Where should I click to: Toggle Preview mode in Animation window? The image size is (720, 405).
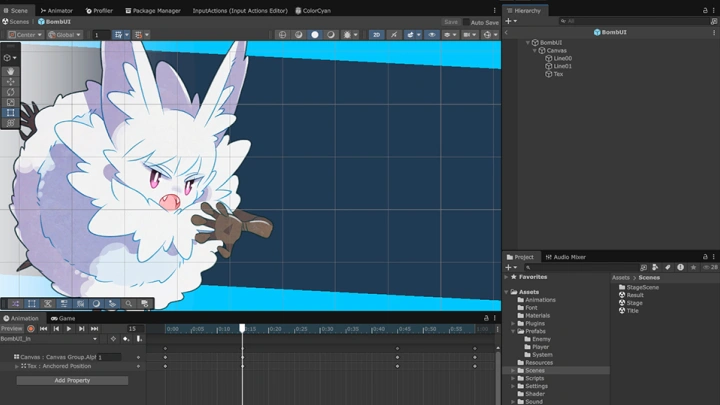coord(11,329)
